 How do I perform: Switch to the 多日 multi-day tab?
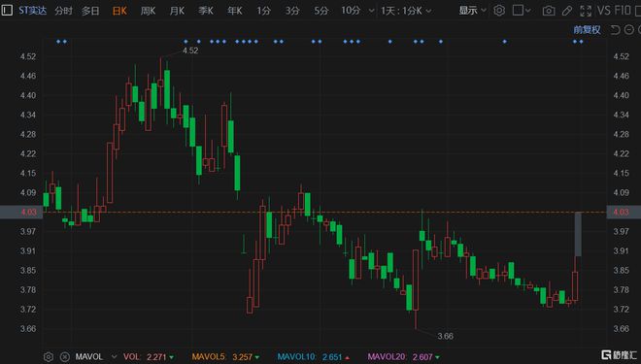tap(90, 11)
